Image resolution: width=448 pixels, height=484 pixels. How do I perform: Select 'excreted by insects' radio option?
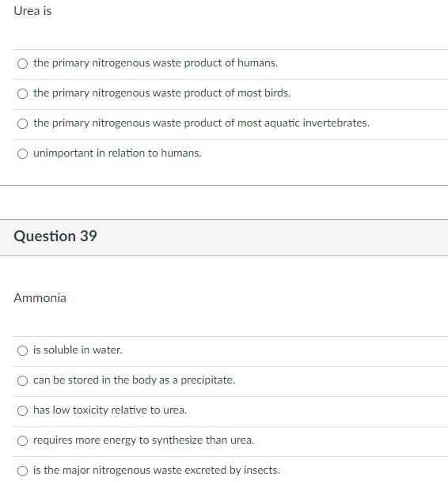pyautogui.click(x=22, y=471)
